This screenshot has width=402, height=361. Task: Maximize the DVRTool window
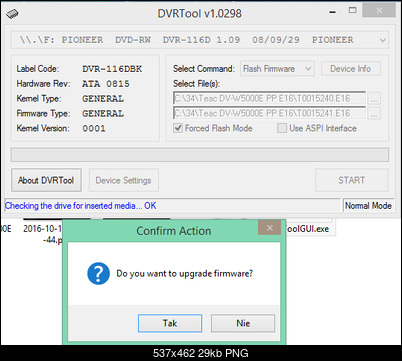pyautogui.click(x=352, y=11)
